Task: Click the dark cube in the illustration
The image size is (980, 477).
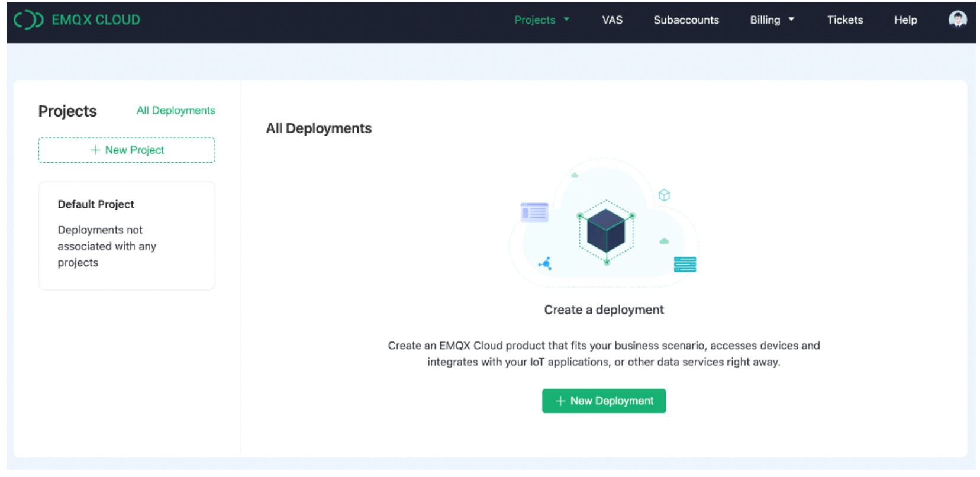Action: coord(605,231)
